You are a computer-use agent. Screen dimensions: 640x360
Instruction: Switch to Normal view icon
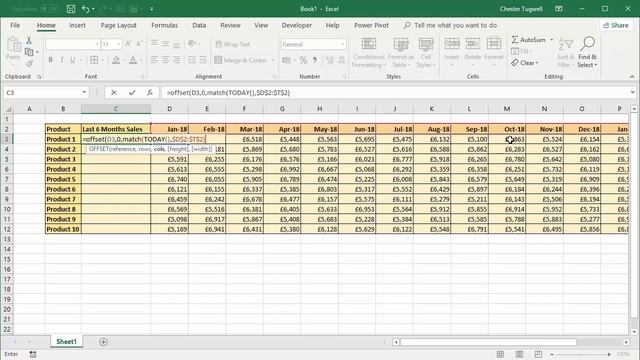500,354
